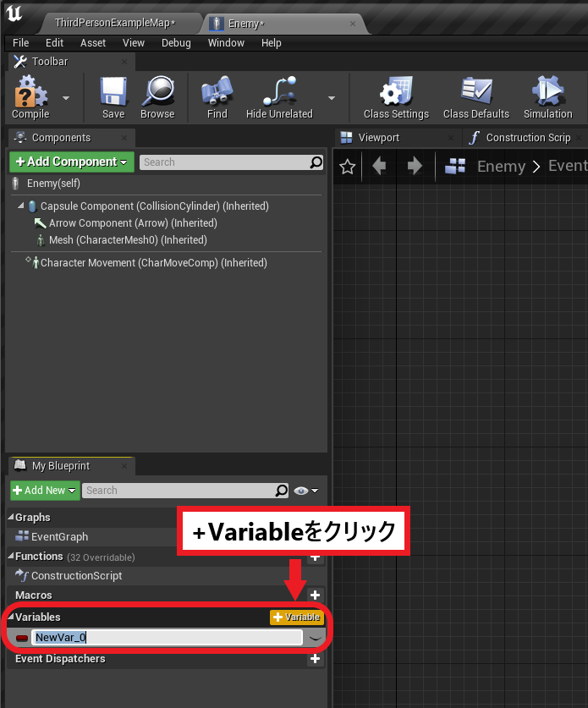
Task: Collapse the Variables section
Action: tap(11, 617)
